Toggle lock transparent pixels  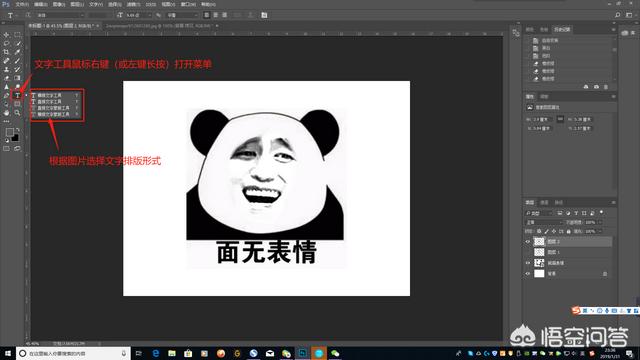point(539,231)
